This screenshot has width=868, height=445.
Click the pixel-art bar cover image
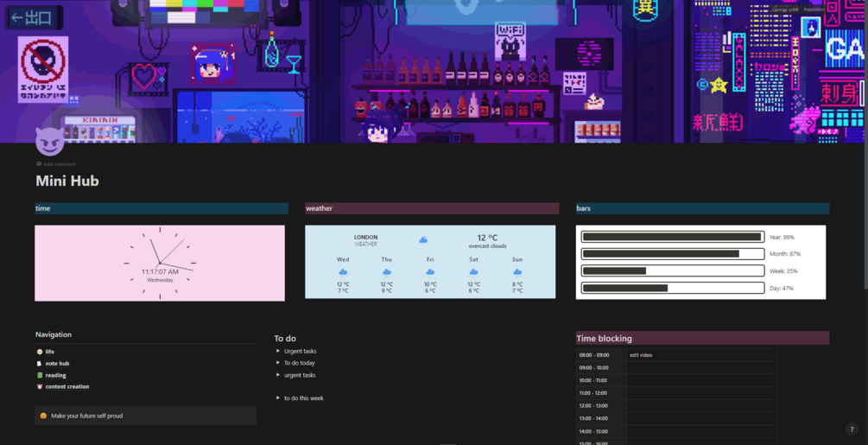pyautogui.click(x=432, y=72)
